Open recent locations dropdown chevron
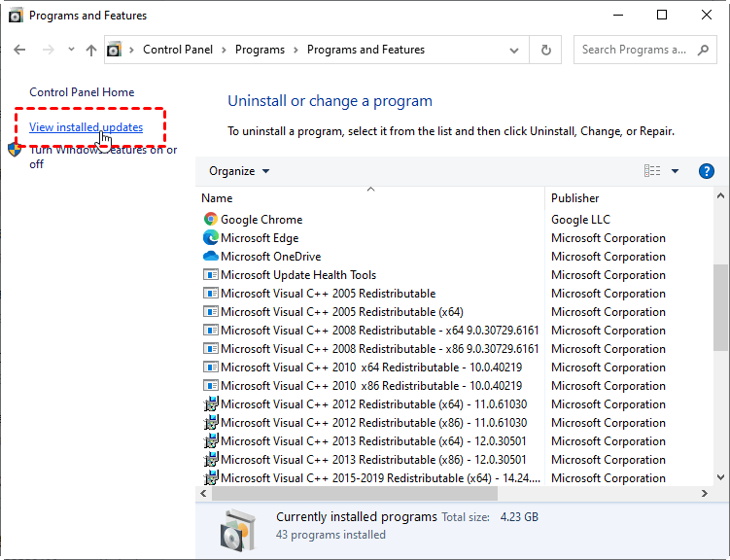Viewport: 730px width, 560px height. click(x=71, y=49)
